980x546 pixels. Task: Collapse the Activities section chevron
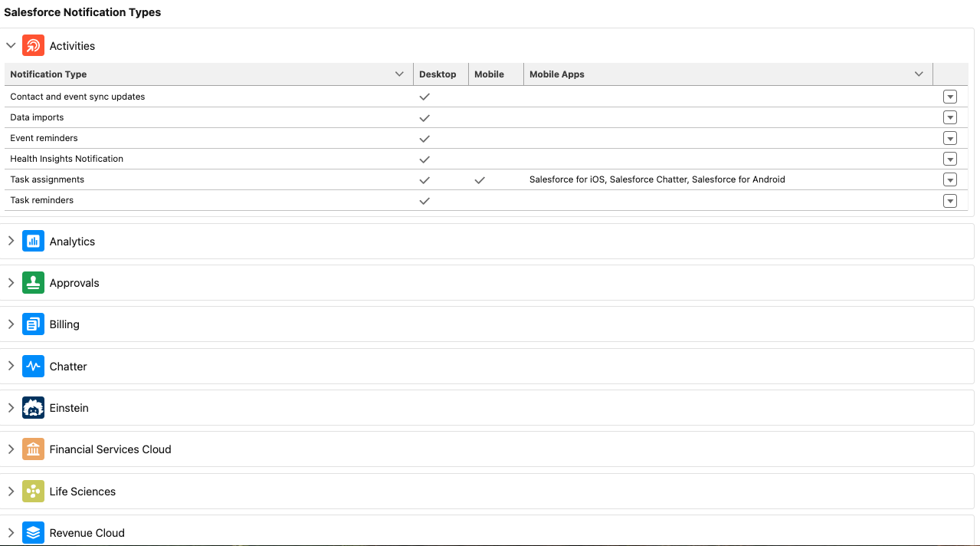(x=11, y=46)
